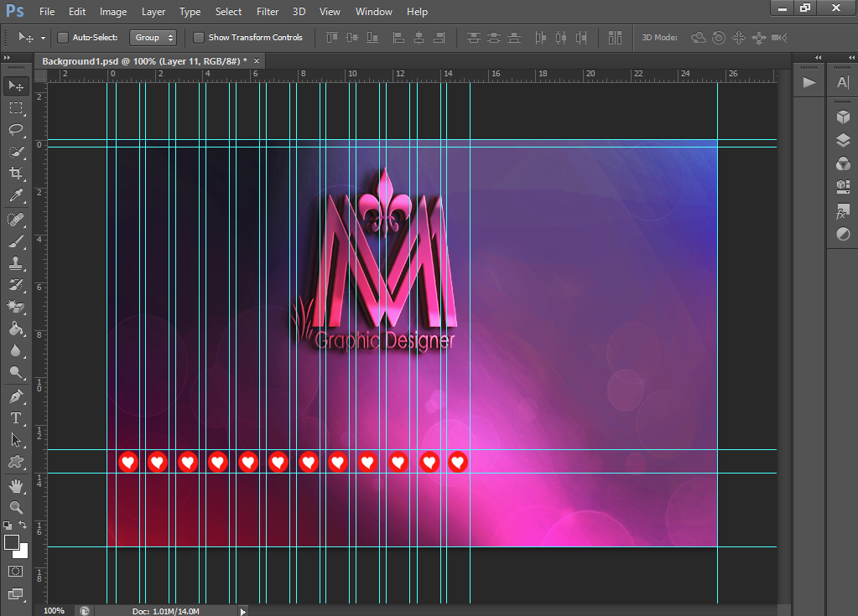Image resolution: width=858 pixels, height=616 pixels.
Task: Open the Move tool preset picker arrow
Action: (x=43, y=38)
